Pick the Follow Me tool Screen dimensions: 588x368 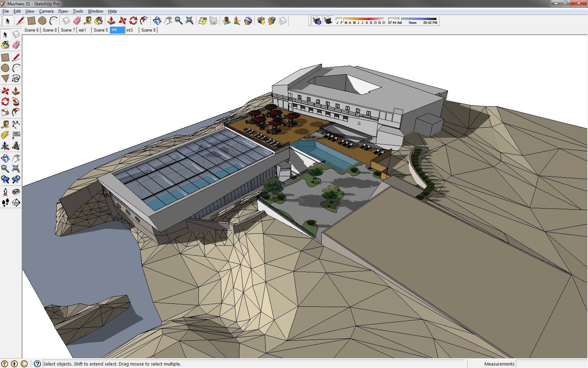pos(16,102)
